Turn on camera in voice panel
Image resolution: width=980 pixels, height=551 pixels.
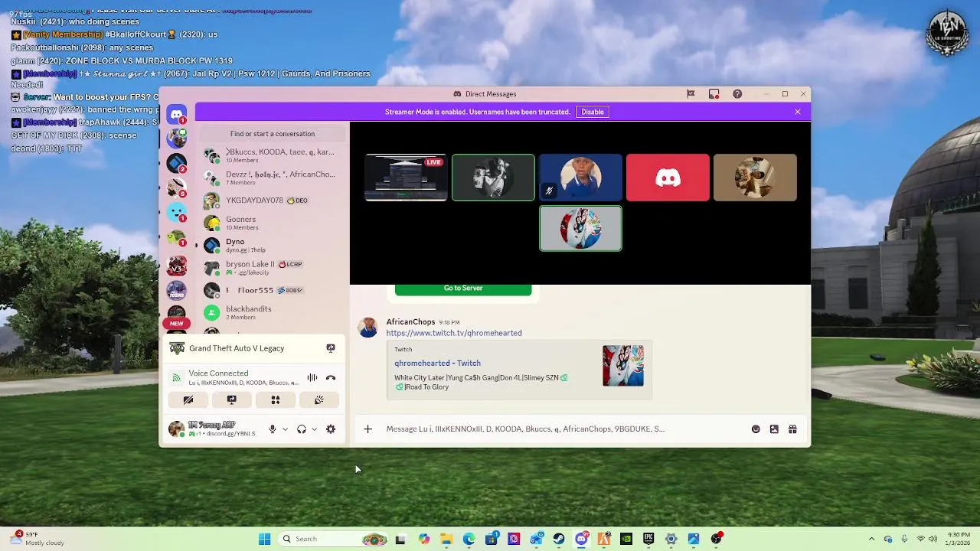[x=188, y=400]
